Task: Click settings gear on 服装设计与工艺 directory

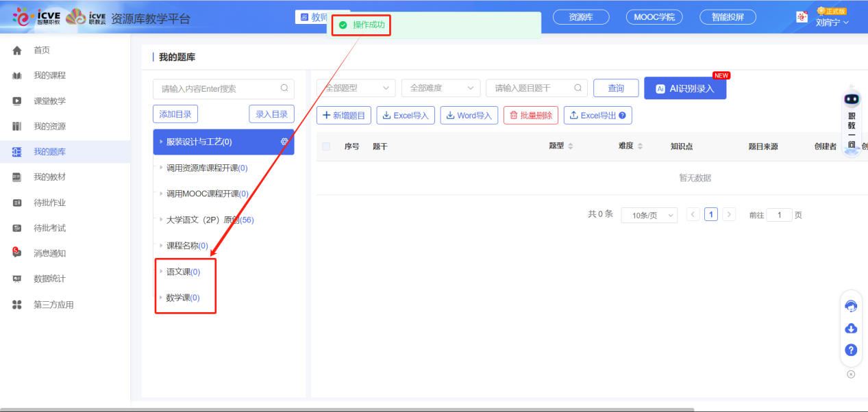Action: tap(284, 142)
